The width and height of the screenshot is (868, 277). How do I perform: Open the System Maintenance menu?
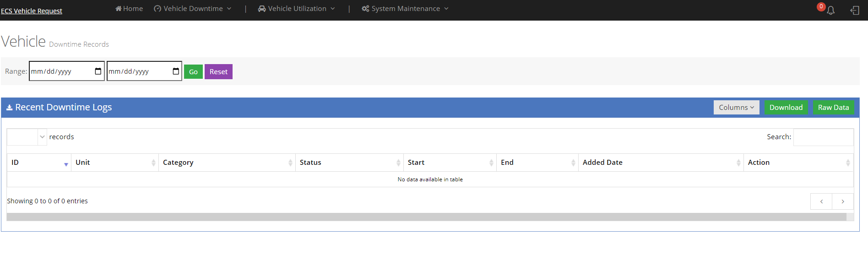pos(405,9)
